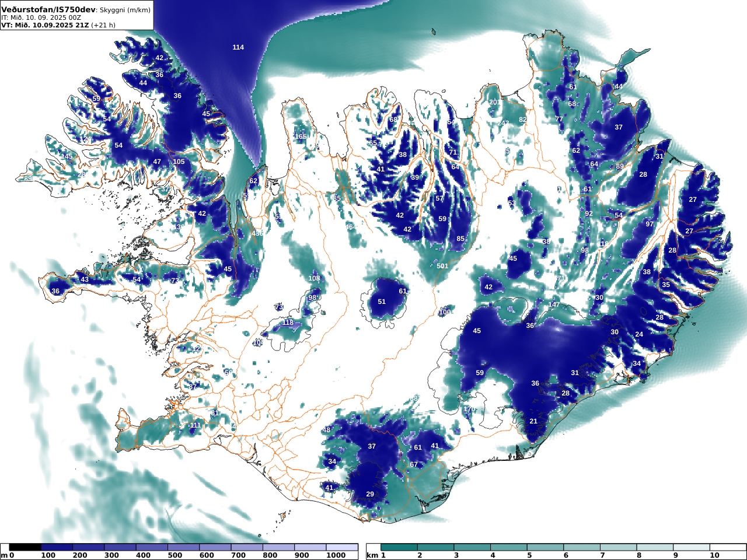Click the '105' visibility value on map
The width and height of the screenshot is (747, 560).
tap(179, 162)
